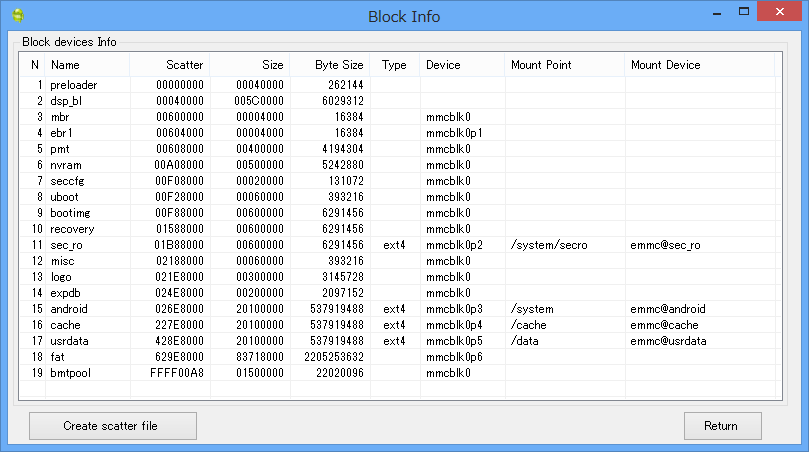Close the Block Info window

coord(780,11)
